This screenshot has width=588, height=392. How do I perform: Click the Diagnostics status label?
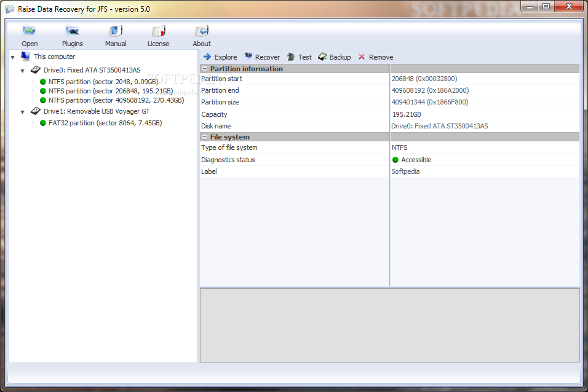(228, 160)
